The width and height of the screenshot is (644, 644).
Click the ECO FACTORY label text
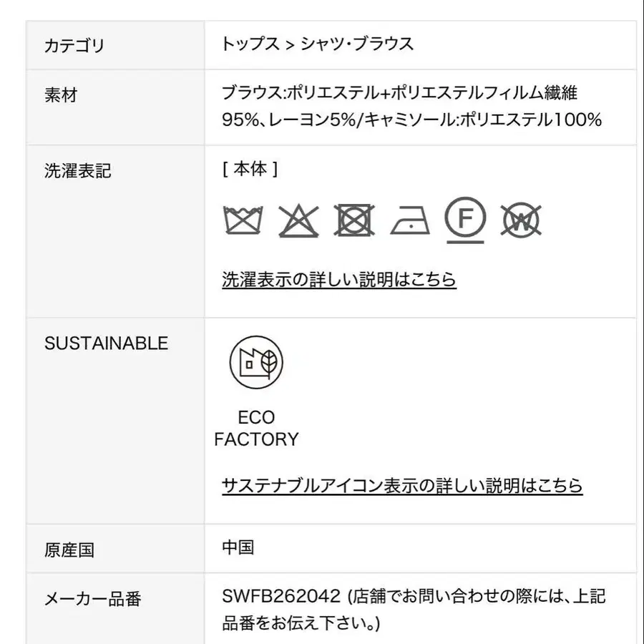[256, 429]
